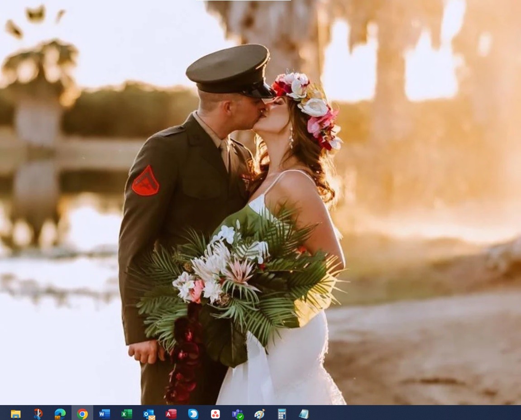Launch Microsoft Access from the taskbar

[171, 414]
